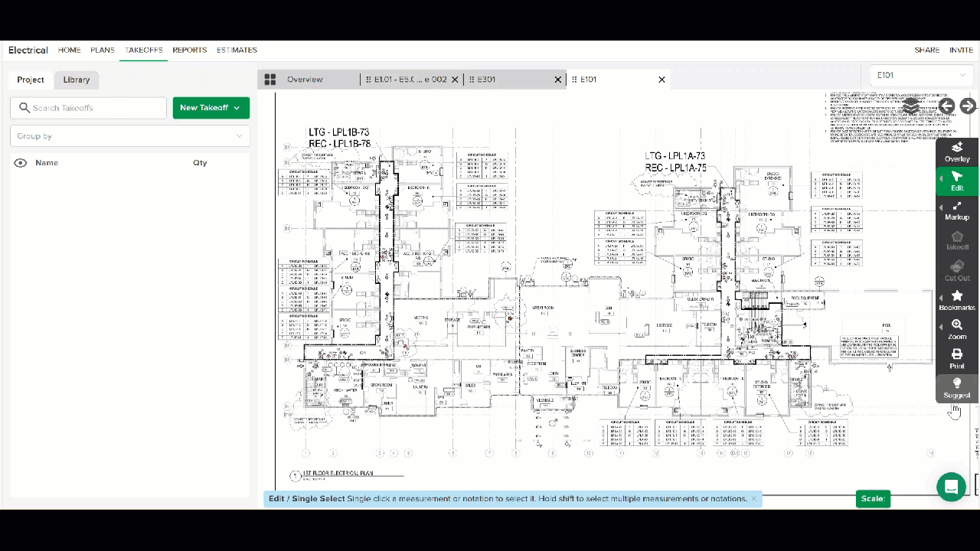Viewport: 980px width, 551px height.
Task: Open the Group by dropdown
Action: (x=129, y=136)
